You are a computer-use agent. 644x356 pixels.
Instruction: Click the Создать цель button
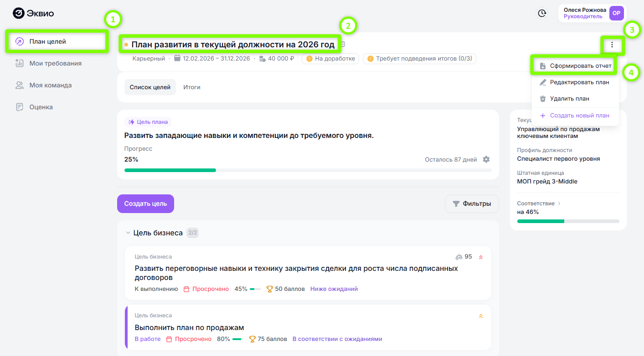(x=145, y=204)
